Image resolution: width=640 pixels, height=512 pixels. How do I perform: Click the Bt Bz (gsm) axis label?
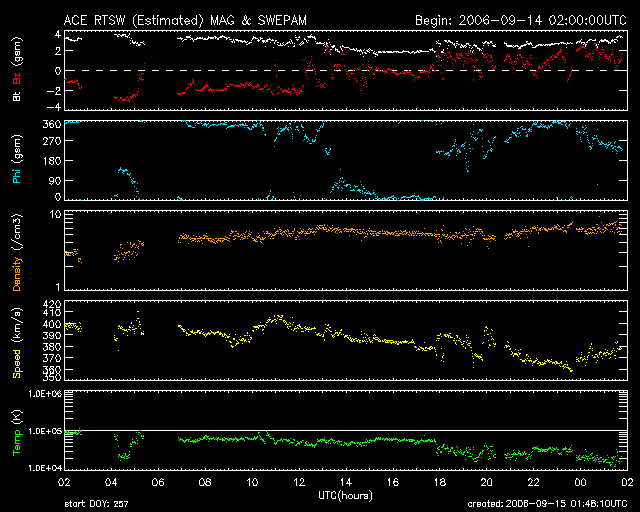pos(17,69)
